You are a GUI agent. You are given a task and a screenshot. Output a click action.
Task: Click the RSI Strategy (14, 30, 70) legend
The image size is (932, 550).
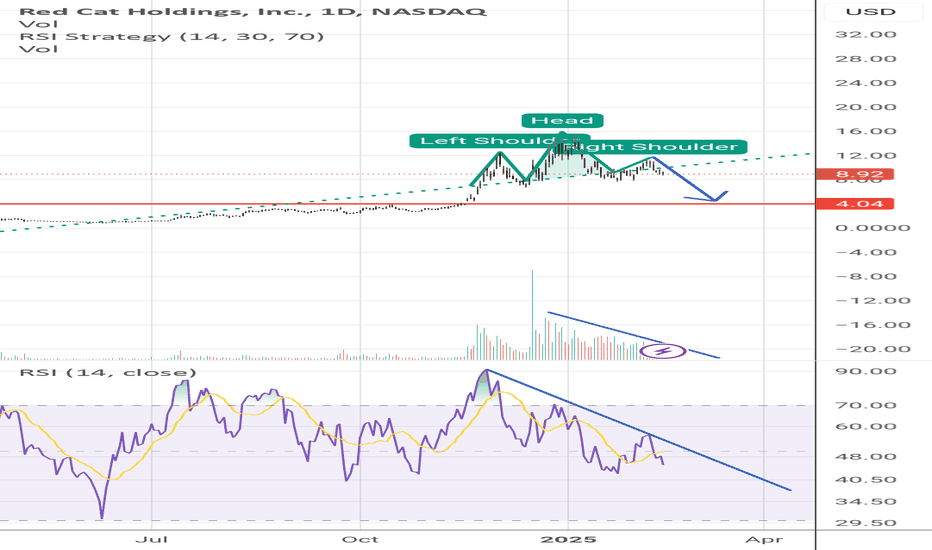pyautogui.click(x=172, y=36)
